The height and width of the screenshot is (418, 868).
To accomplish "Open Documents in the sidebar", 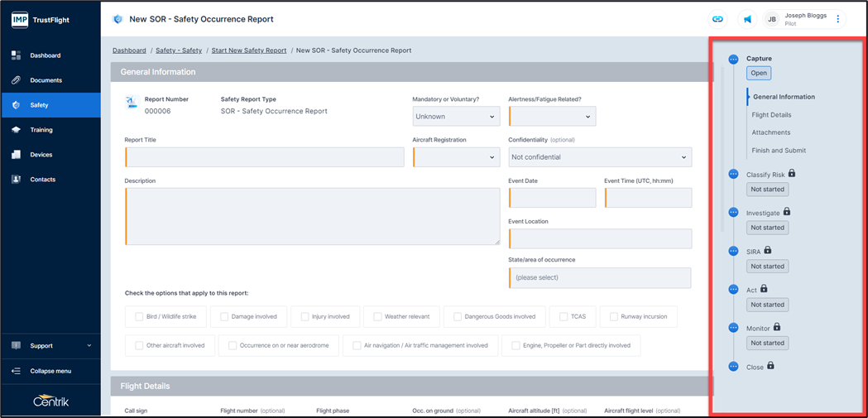I will click(x=46, y=80).
